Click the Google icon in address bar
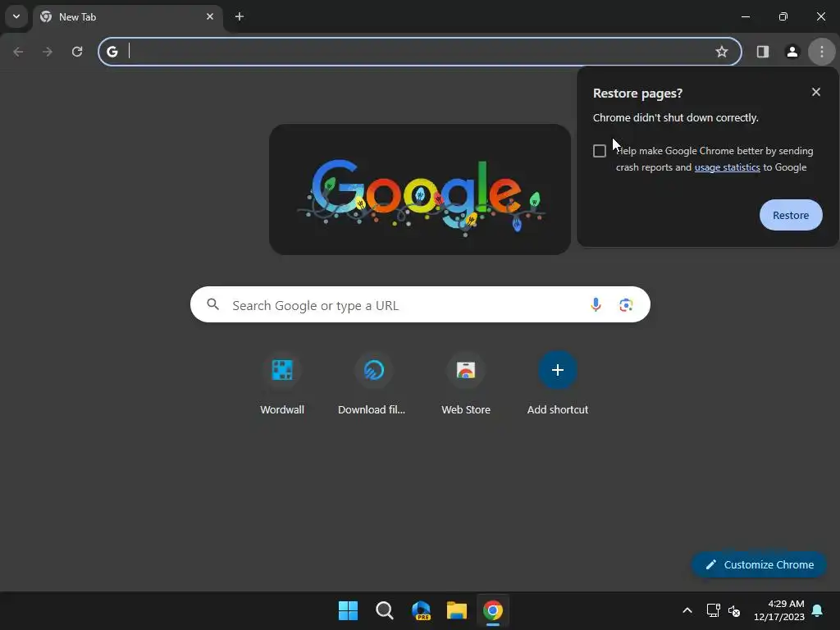The height and width of the screenshot is (630, 840). pyautogui.click(x=112, y=52)
